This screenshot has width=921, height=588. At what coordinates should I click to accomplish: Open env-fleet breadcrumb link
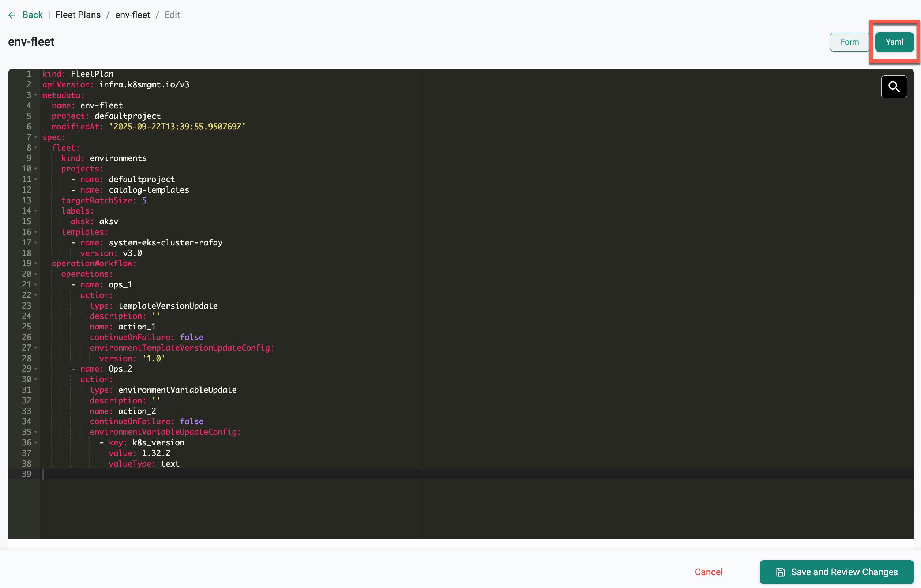pyautogui.click(x=132, y=15)
